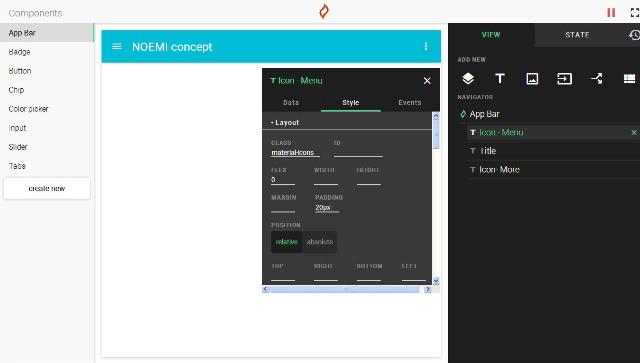Add new conditional branch element
Image resolution: width=640 pixels, height=363 pixels.
597,78
